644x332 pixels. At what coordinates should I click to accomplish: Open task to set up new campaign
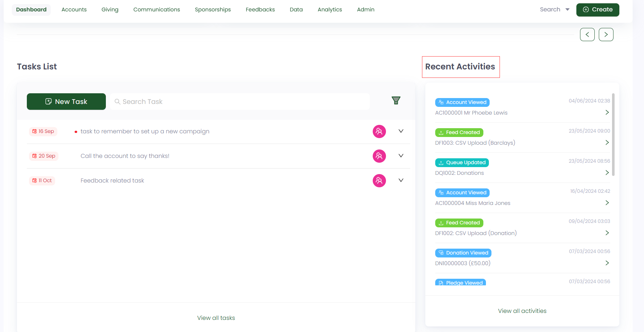[x=145, y=131]
